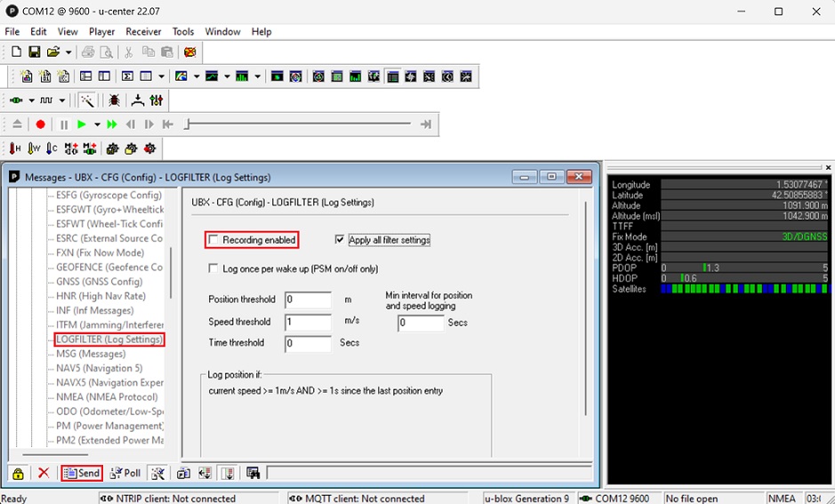Viewport: 835px width, 504px height.
Task: Click the debug bug icon
Action: click(x=114, y=100)
